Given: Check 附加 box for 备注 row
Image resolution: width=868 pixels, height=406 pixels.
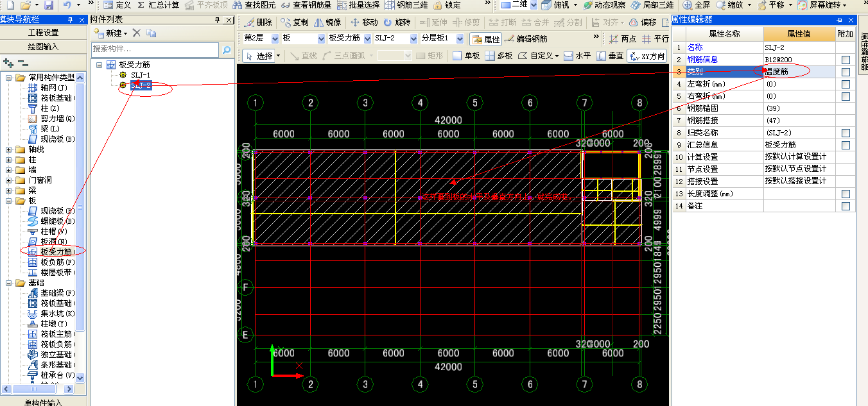Looking at the screenshot, I should click(x=846, y=206).
